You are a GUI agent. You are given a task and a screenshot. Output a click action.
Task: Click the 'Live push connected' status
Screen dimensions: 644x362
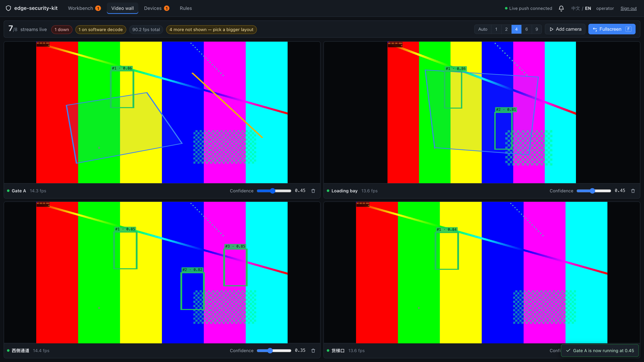click(x=528, y=8)
